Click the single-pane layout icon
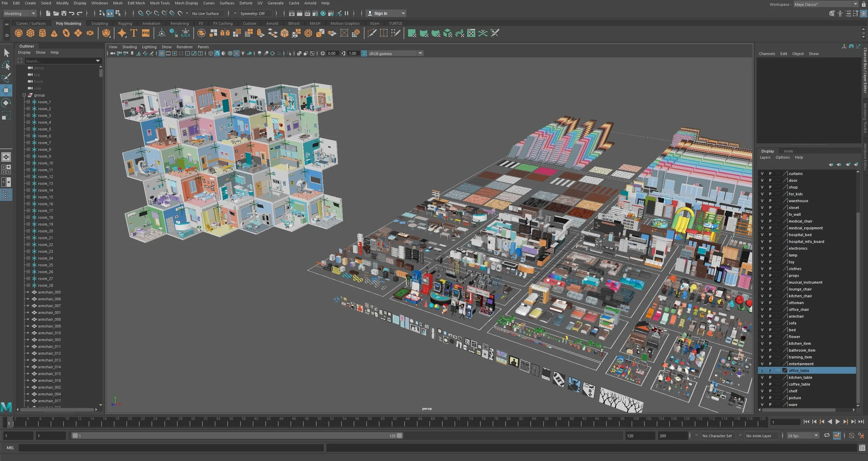The height and width of the screenshot is (461, 868). (x=6, y=157)
